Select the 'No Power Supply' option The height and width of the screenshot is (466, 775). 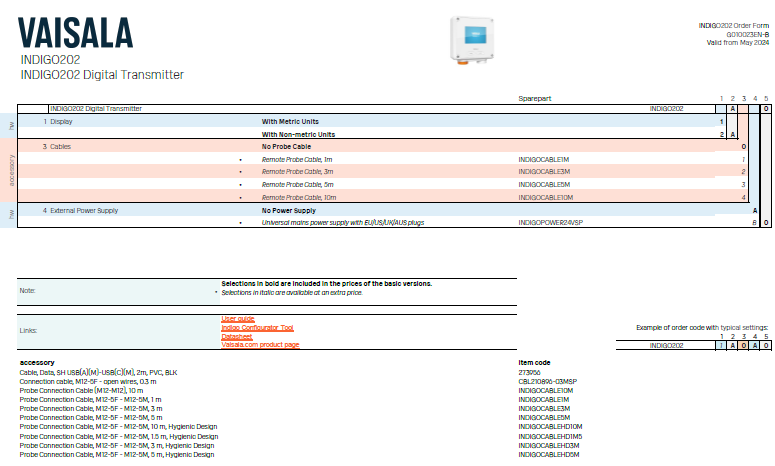(x=289, y=211)
